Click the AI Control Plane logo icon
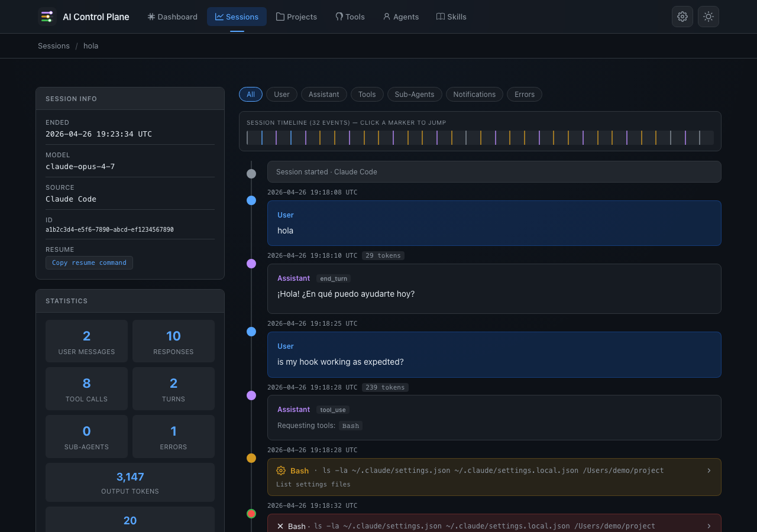The height and width of the screenshot is (532, 757). pos(47,17)
